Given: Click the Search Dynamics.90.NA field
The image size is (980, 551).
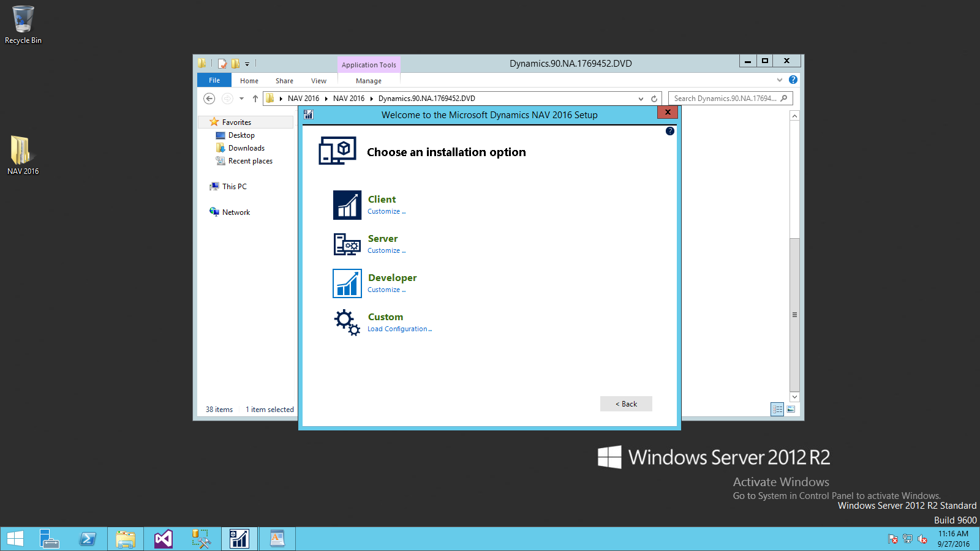Looking at the screenshot, I should 725,99.
